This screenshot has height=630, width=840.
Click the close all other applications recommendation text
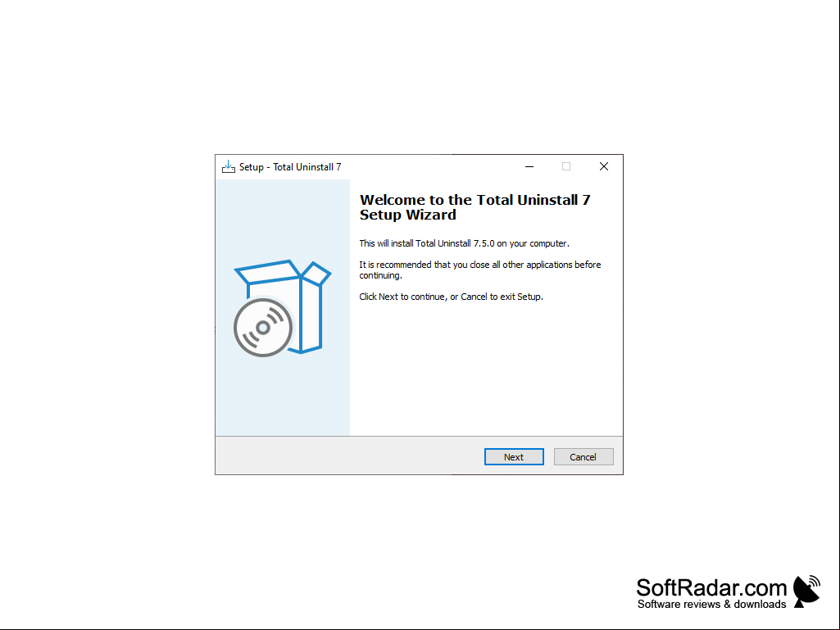(480, 270)
